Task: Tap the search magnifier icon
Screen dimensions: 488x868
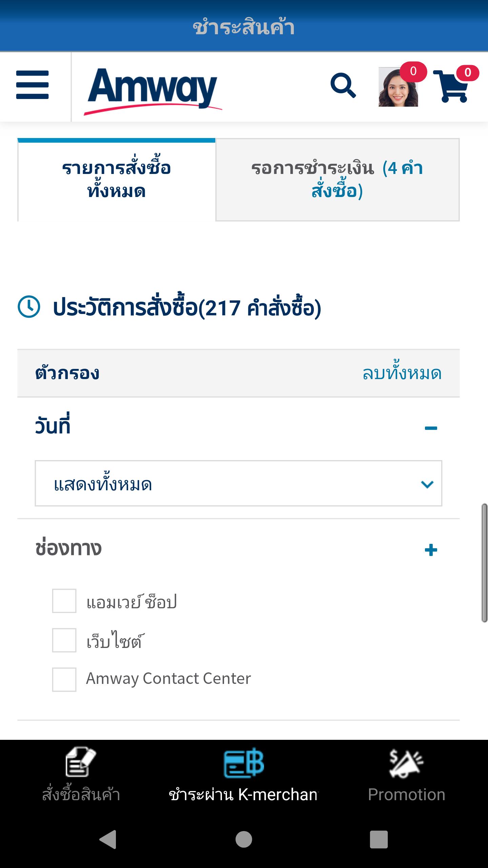Action: (343, 85)
